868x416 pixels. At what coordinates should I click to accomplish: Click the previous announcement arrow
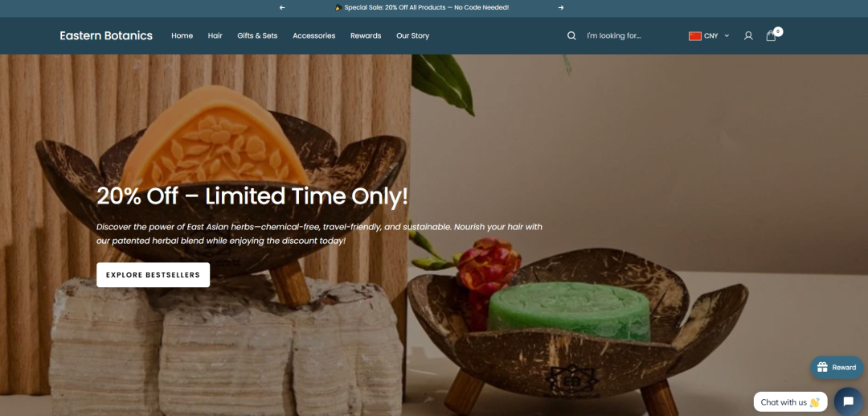pos(282,8)
